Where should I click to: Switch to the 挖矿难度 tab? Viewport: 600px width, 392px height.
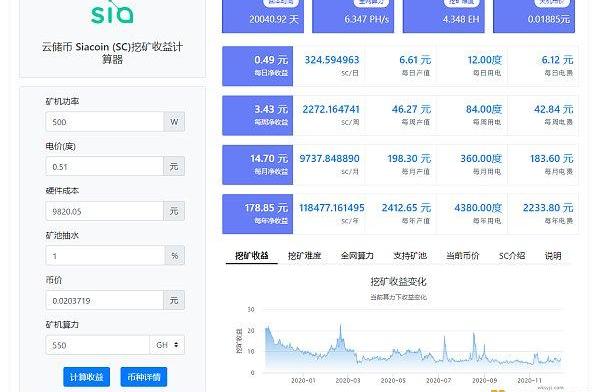[x=304, y=256]
